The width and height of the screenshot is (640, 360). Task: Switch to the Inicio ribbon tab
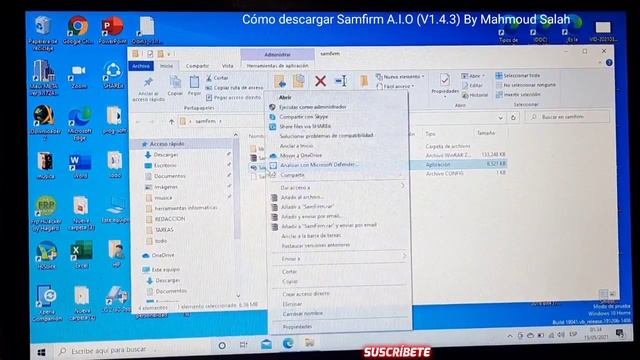[166, 66]
